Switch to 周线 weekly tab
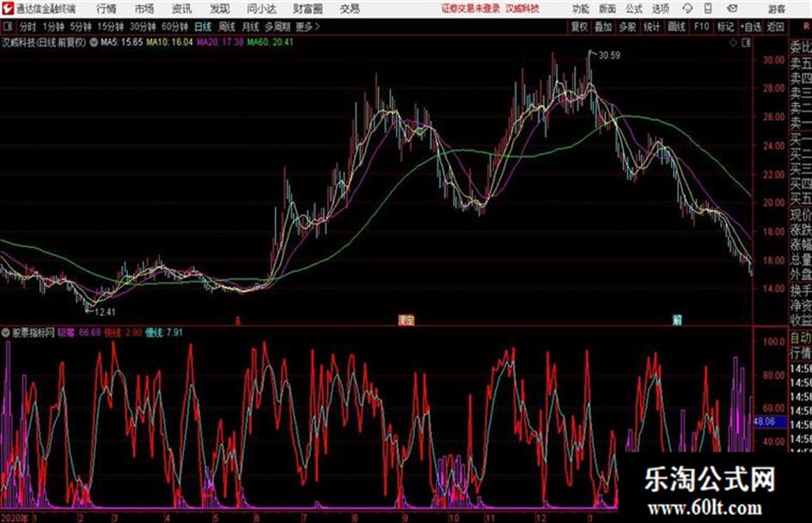 (x=227, y=27)
